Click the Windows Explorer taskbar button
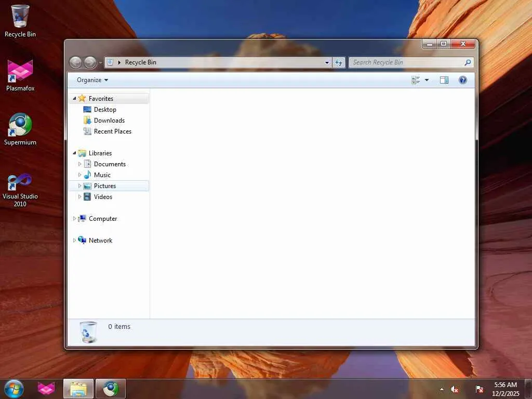 click(78, 389)
